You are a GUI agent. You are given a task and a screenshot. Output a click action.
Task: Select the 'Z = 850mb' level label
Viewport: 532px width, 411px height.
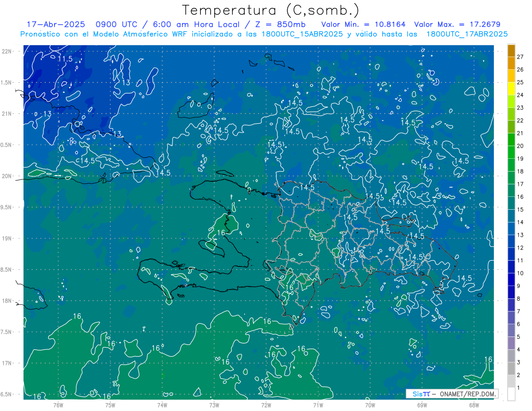coord(282,24)
